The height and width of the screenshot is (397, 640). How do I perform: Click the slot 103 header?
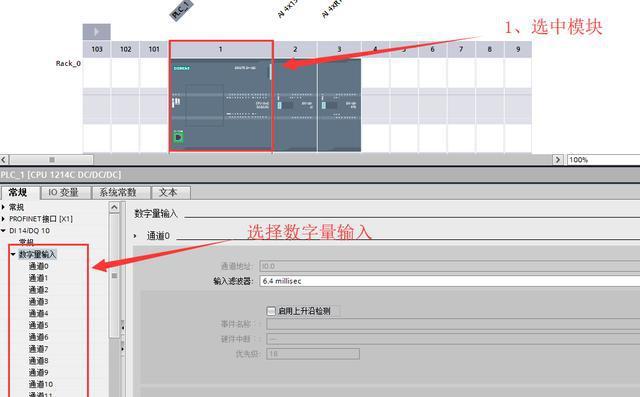point(97,49)
